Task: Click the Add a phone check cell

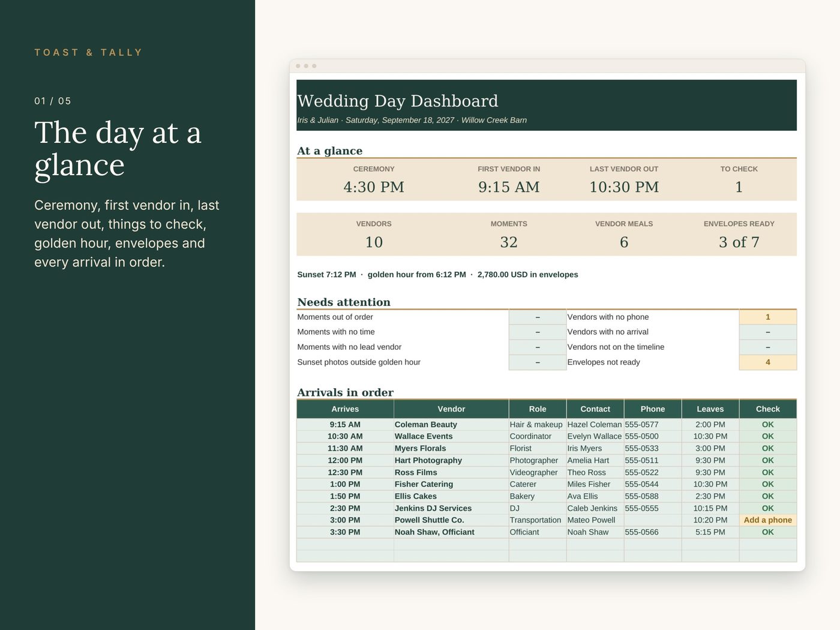Action: coord(768,521)
